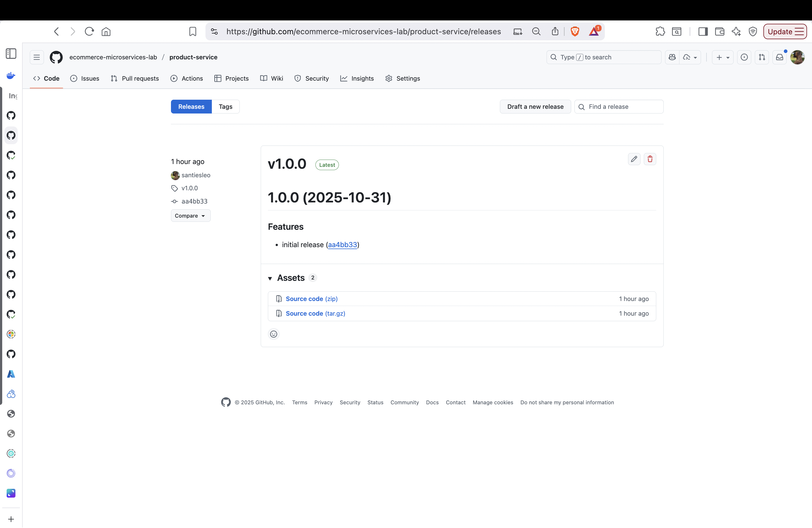Click the Copilot icon in header

[x=672, y=57]
